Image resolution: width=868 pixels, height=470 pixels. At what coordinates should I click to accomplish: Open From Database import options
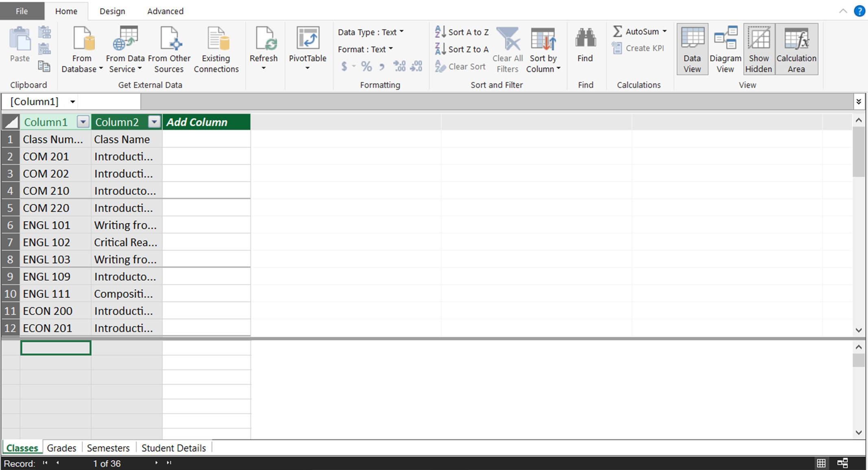pyautogui.click(x=82, y=50)
